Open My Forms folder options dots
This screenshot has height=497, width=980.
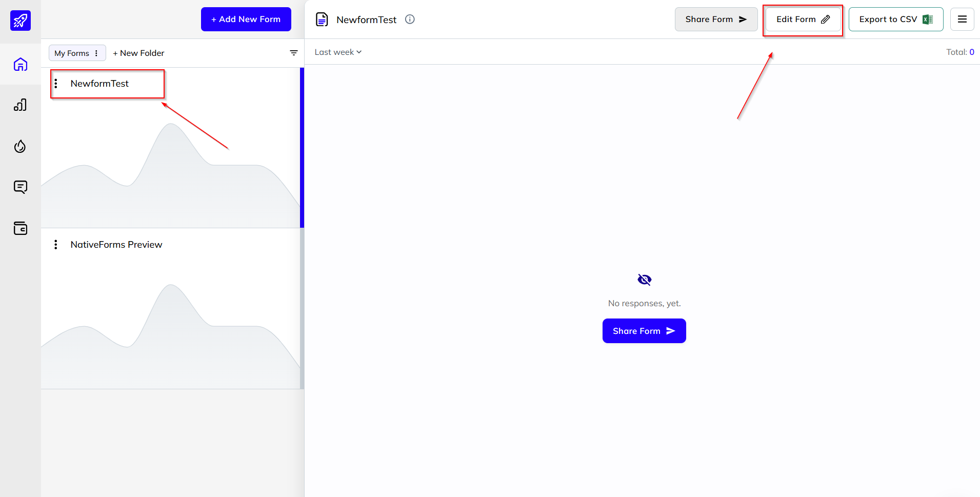click(x=96, y=53)
